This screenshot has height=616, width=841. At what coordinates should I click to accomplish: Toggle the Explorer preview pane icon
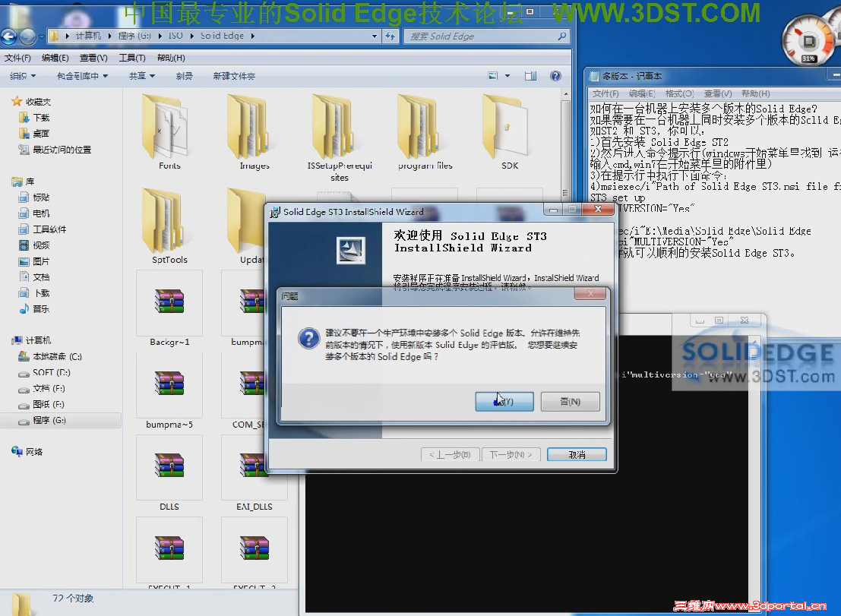pyautogui.click(x=530, y=76)
